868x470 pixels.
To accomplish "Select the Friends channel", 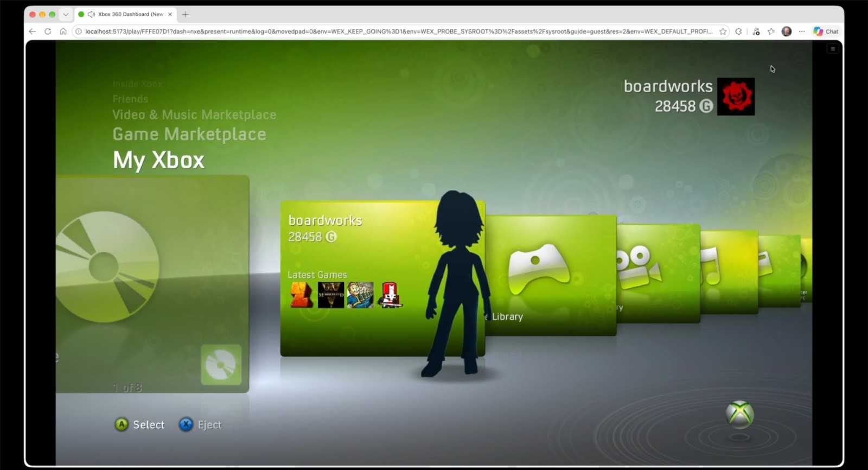I will tap(130, 99).
